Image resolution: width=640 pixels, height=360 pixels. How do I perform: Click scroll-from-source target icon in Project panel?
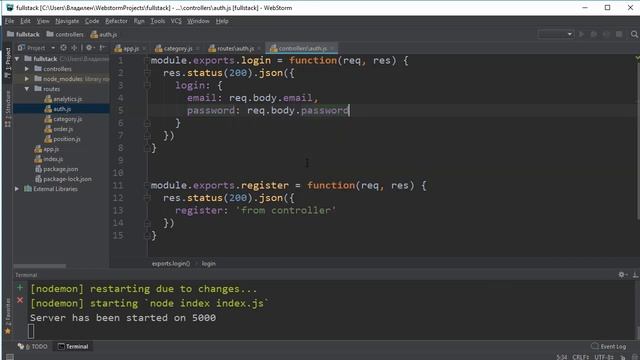tap(63, 48)
